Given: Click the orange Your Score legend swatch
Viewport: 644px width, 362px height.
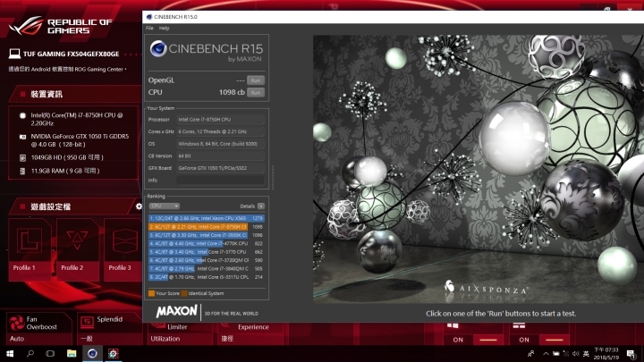Looking at the screenshot, I should (x=151, y=293).
